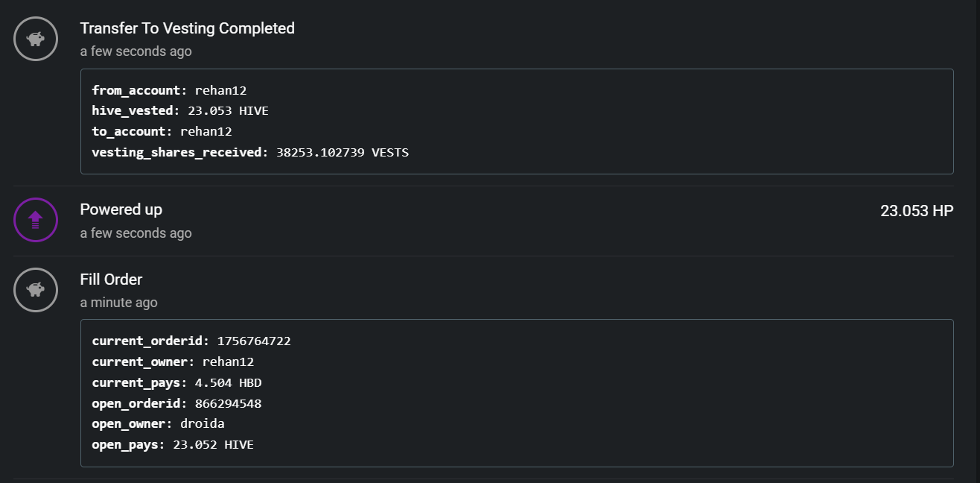This screenshot has width=980, height=483.
Task: Select the current_pays 4.504 HBD line
Action: coord(176,383)
